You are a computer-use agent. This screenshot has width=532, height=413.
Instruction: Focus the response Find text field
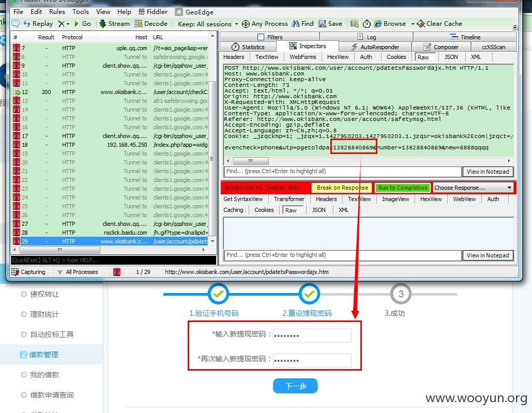pyautogui.click(x=343, y=255)
